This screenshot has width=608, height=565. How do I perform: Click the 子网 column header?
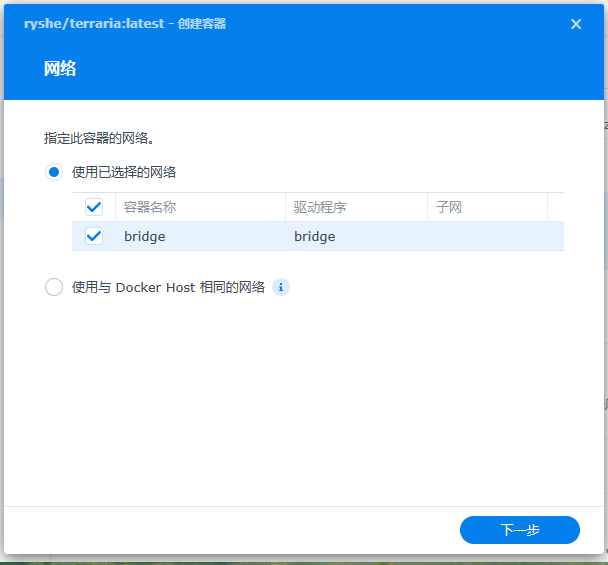tap(487, 207)
